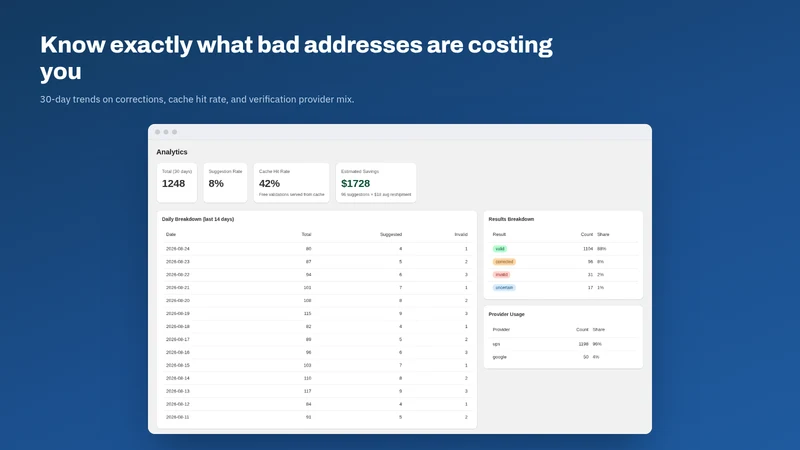800x450 pixels.
Task: Click the green valid badge
Action: pos(500,249)
